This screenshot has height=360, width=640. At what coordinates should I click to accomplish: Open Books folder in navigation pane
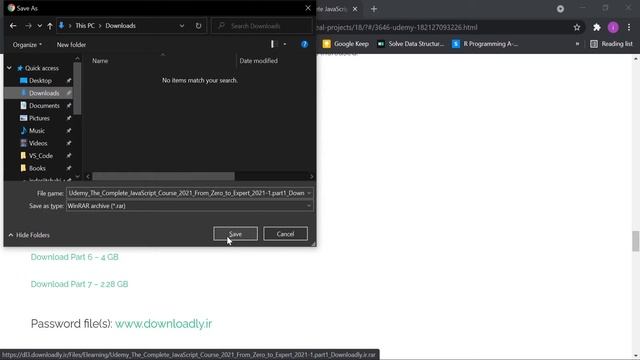pos(37,168)
